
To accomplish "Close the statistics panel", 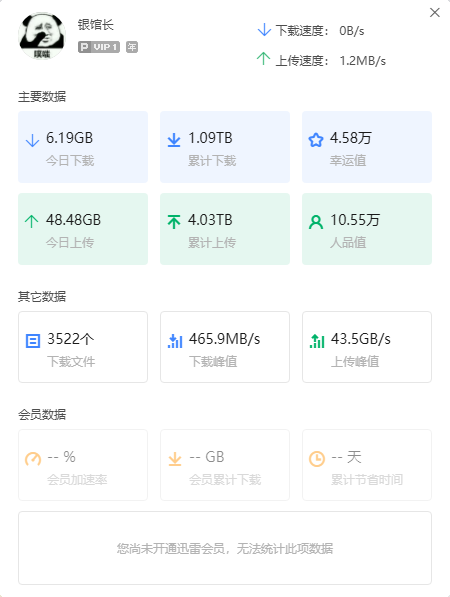I will (x=435, y=13).
